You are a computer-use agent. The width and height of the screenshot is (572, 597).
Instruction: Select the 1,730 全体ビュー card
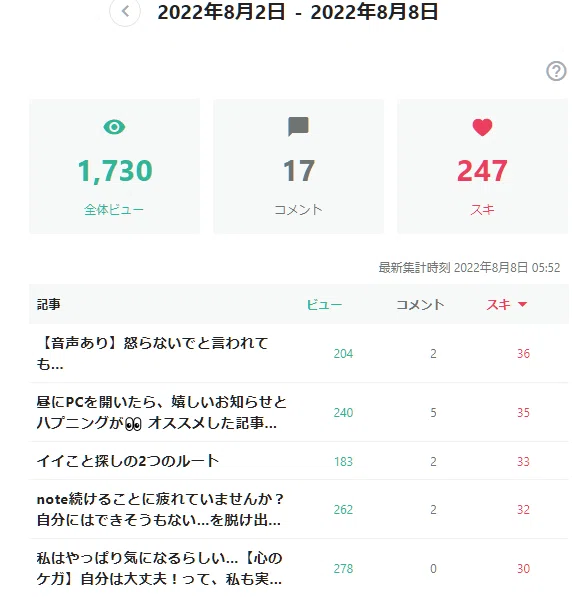115,166
